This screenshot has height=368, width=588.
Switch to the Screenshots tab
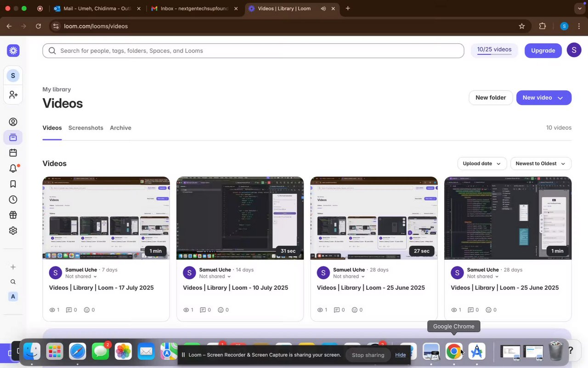point(85,128)
